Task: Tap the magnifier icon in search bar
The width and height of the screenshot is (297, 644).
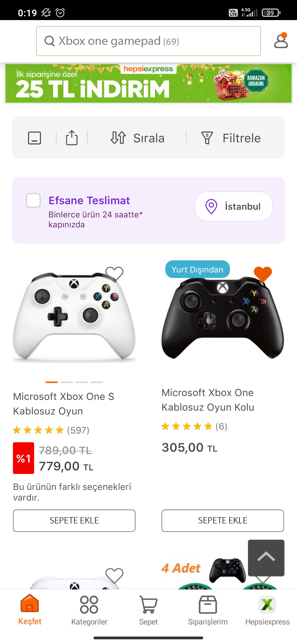Action: (50, 41)
